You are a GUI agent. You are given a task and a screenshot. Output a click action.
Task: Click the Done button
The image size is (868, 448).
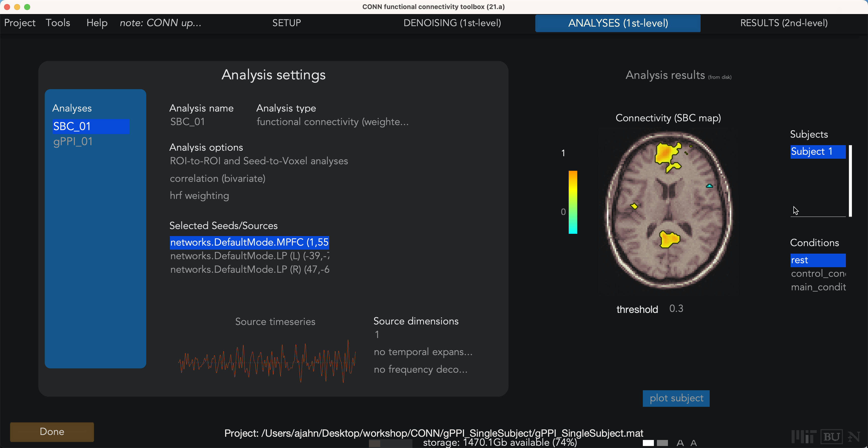coord(52,432)
